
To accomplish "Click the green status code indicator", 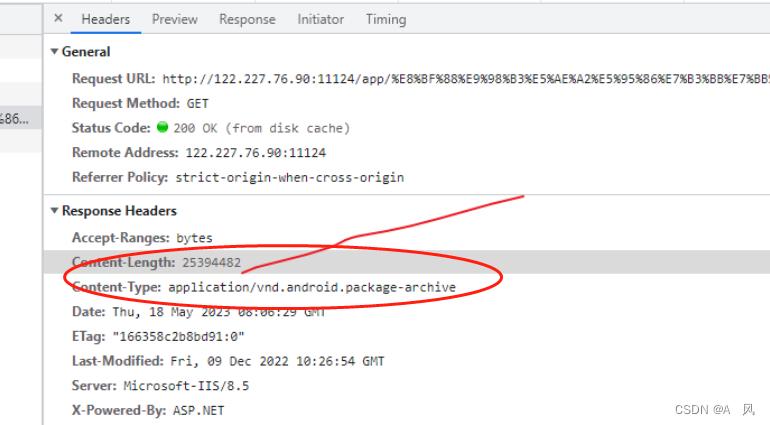I will click(163, 127).
